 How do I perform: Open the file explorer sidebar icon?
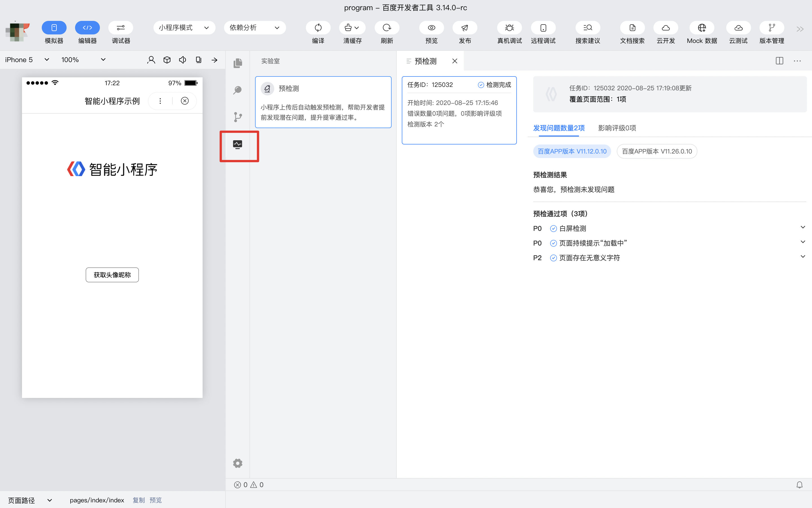click(x=238, y=63)
